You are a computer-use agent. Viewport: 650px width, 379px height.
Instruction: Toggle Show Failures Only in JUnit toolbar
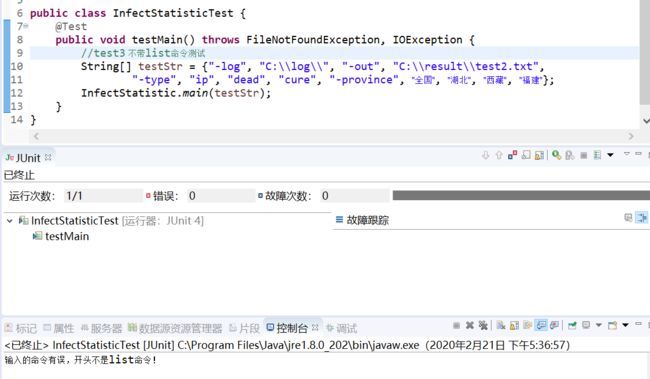tap(512, 155)
